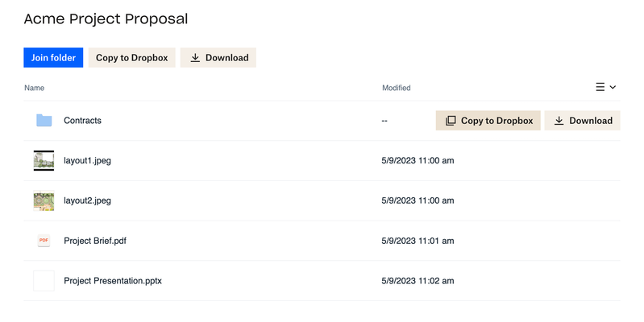Sort files by Name column header
The width and height of the screenshot is (644, 322).
[34, 88]
